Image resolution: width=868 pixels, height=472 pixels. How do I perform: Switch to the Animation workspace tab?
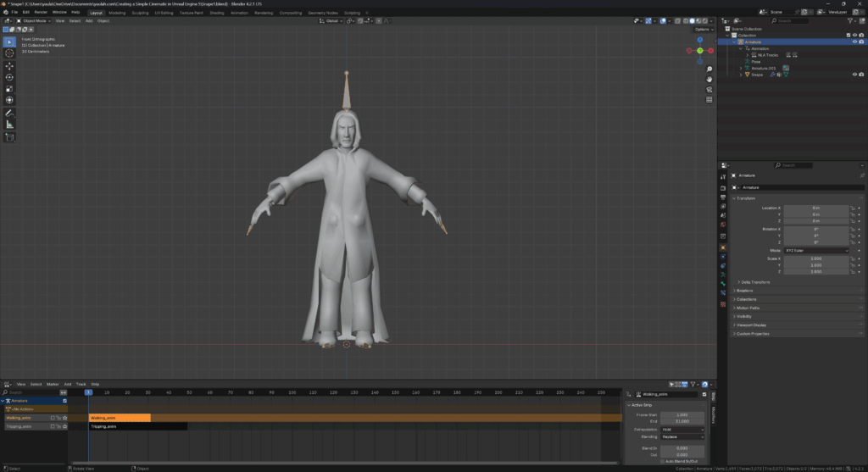(x=240, y=13)
